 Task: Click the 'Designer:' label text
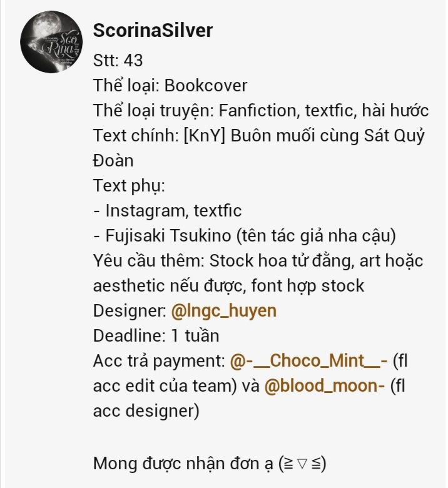[130, 310]
